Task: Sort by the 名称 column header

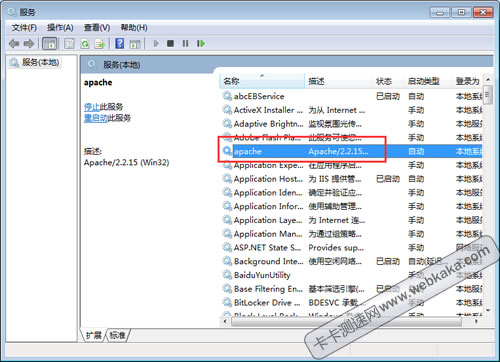Action: coord(262,81)
